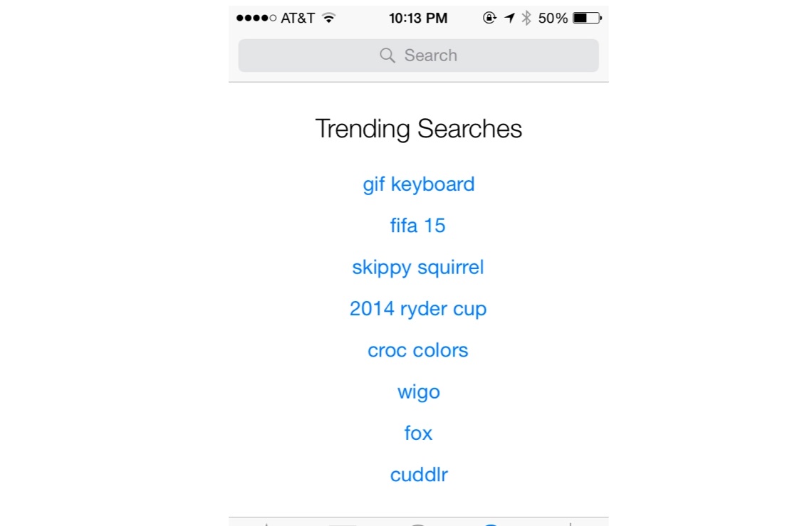Tap the 10:13 PM status bar clock

418,19
